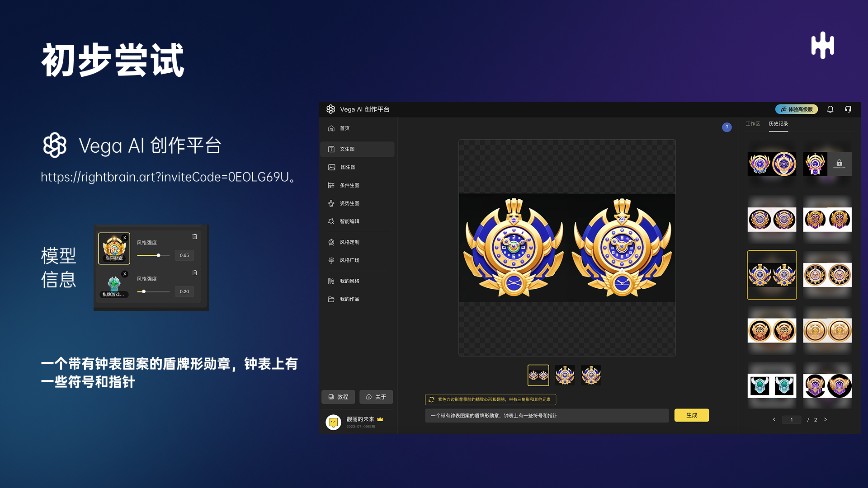Screen dimensions: 868x488
Task: Open the top-left history item with blue badges
Action: 772,164
